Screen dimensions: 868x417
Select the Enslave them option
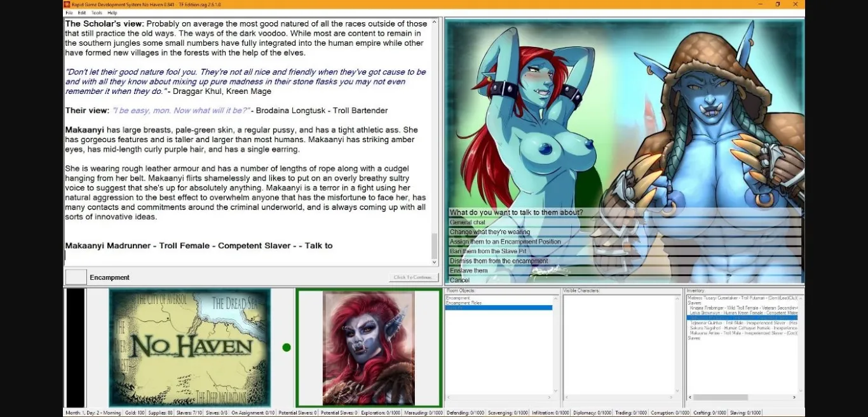(x=469, y=270)
